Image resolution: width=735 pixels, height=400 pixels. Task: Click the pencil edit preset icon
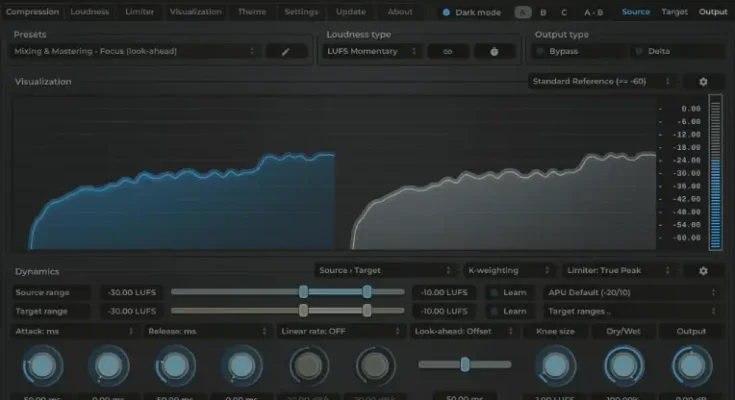point(286,51)
